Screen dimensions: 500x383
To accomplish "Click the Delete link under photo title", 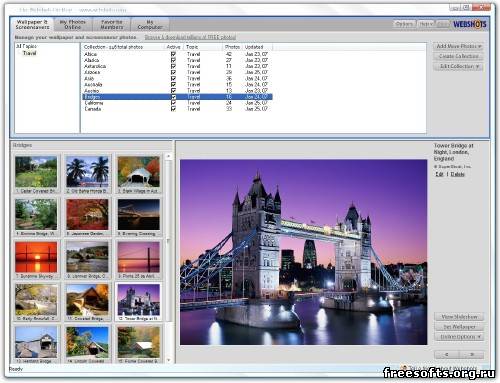I will coord(457,174).
